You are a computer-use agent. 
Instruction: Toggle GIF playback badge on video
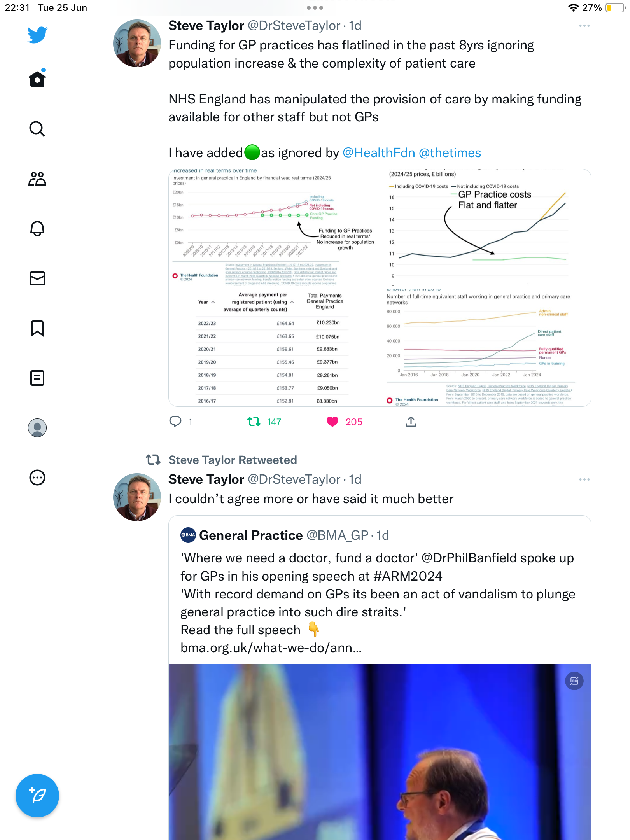point(574,681)
